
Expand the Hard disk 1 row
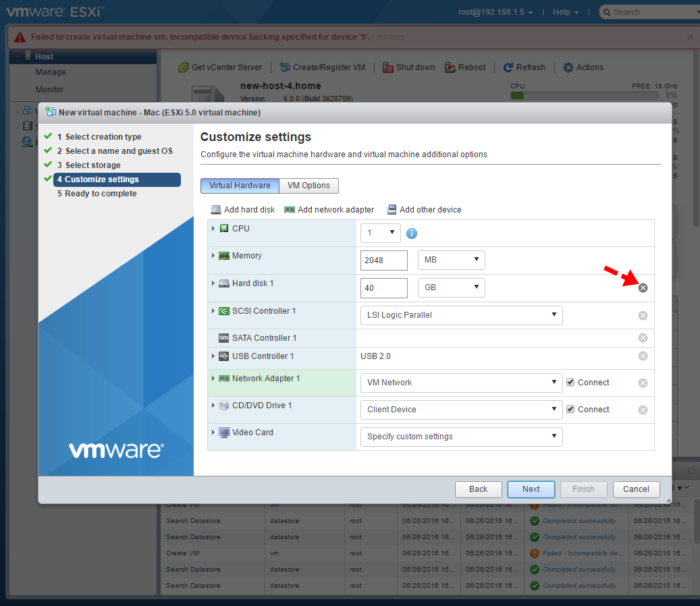tap(213, 283)
